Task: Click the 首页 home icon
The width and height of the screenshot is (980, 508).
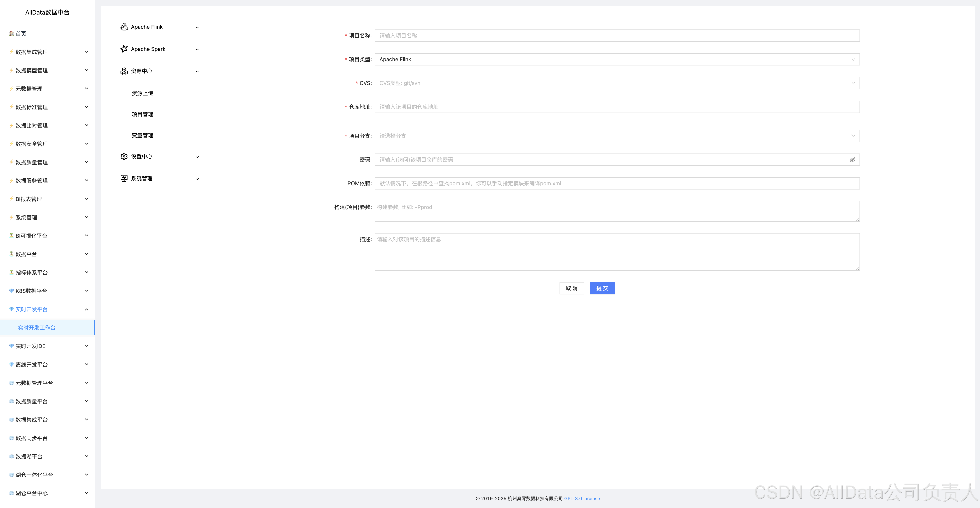Action: tap(11, 33)
